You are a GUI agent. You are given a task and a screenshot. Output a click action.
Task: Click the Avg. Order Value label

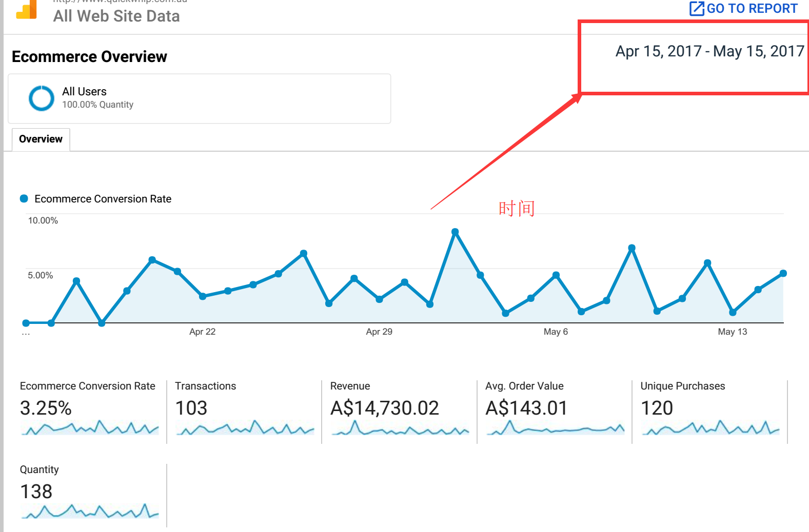pyautogui.click(x=524, y=386)
